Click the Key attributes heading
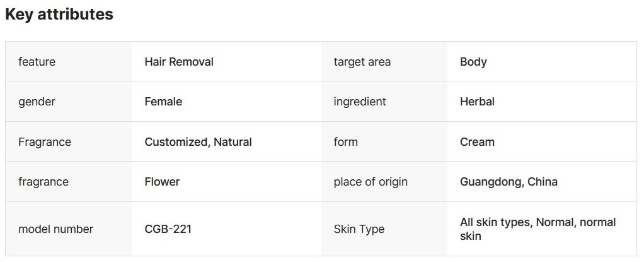Viewport: 644px width, 262px height. pos(59,15)
